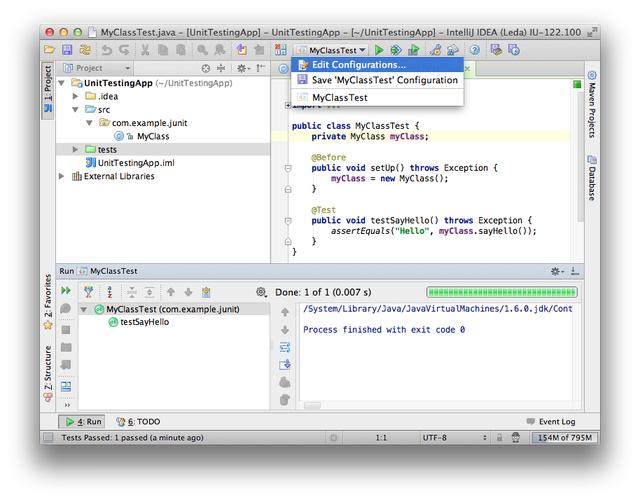Select MyClassTest in configuration menu
The height and width of the screenshot is (500, 640).
[378, 98]
